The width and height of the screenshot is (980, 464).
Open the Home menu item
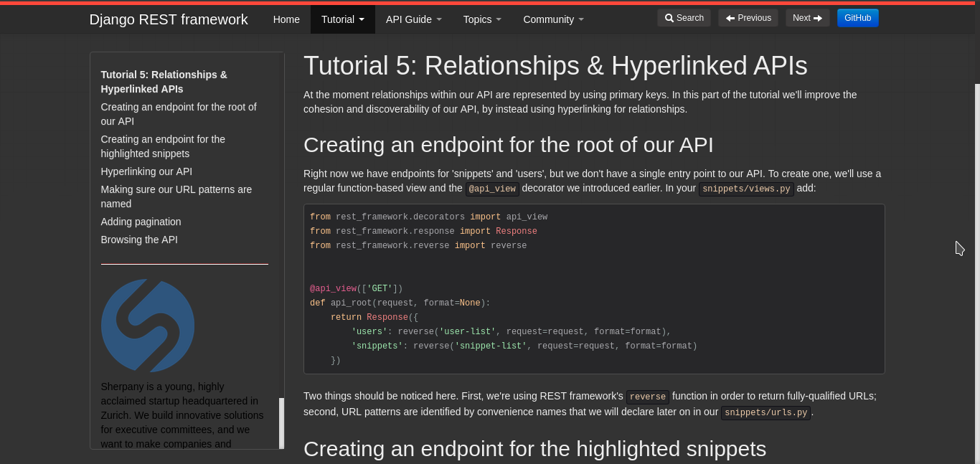coord(286,19)
